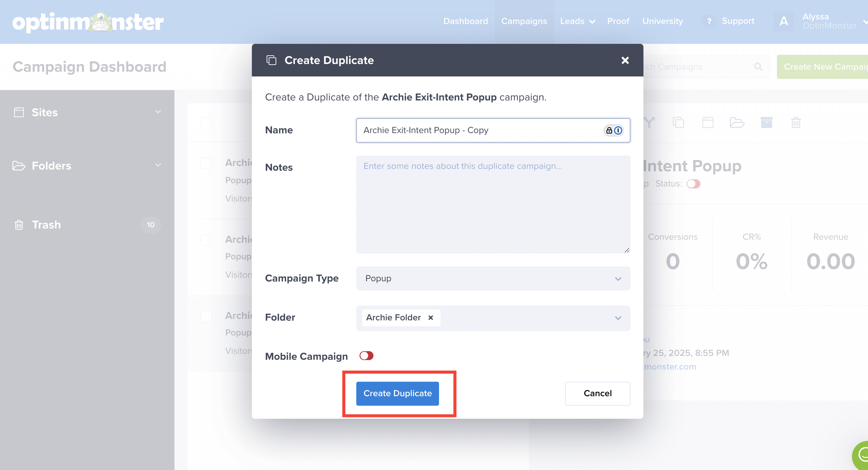Enable the Mobile Campaign toggle
Viewport: 868px width, 470px height.
(x=366, y=356)
